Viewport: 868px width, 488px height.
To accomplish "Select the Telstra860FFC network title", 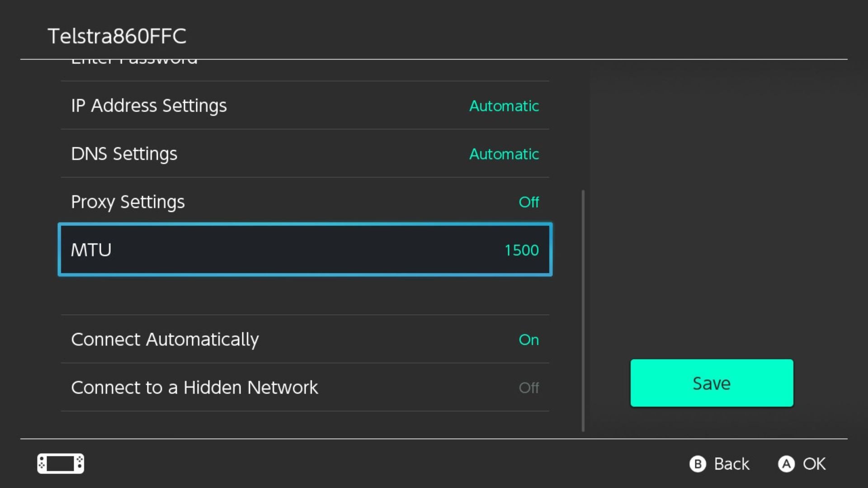I will point(117,36).
